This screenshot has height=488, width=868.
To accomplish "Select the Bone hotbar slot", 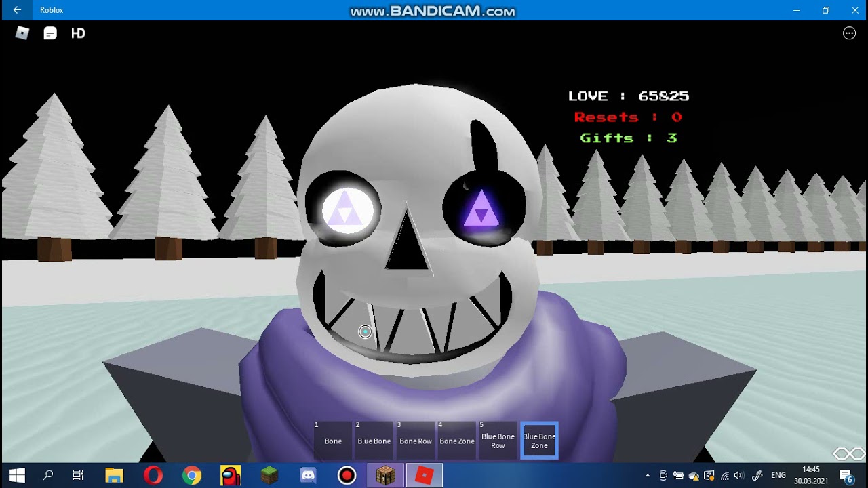I will click(333, 440).
